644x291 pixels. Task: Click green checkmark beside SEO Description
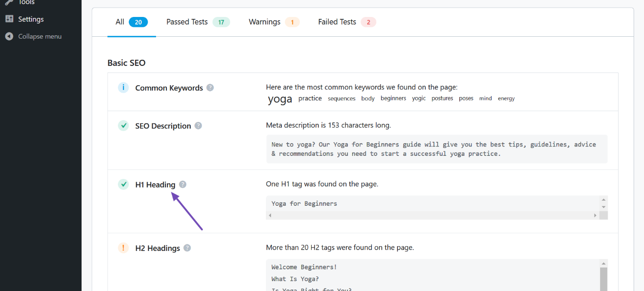pyautogui.click(x=123, y=126)
